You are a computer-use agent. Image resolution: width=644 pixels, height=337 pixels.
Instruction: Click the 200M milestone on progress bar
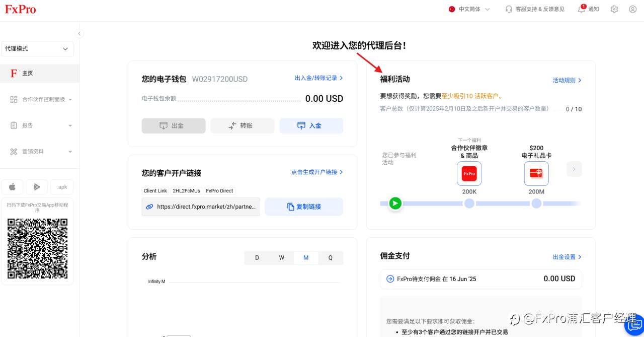[536, 204]
